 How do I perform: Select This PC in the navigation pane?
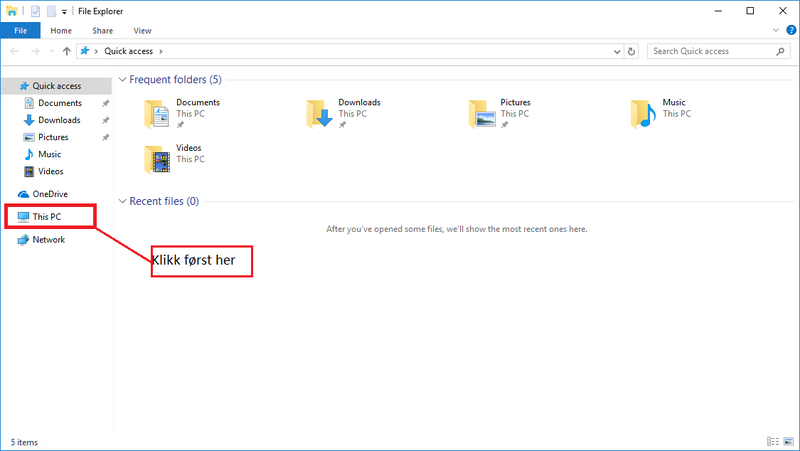pos(46,217)
